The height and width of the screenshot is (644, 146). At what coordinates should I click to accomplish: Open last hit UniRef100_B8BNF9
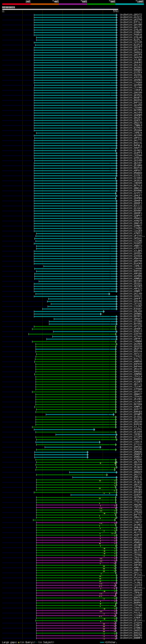131,638
